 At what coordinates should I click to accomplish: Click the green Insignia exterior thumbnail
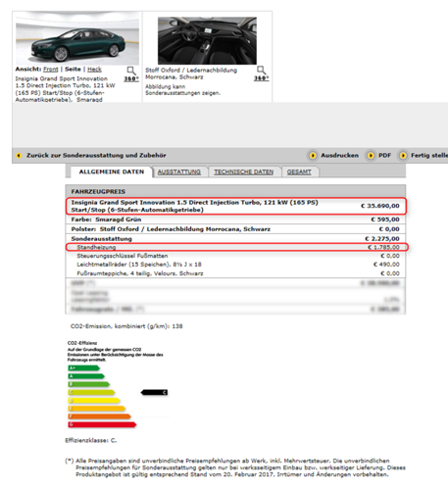pos(77,39)
